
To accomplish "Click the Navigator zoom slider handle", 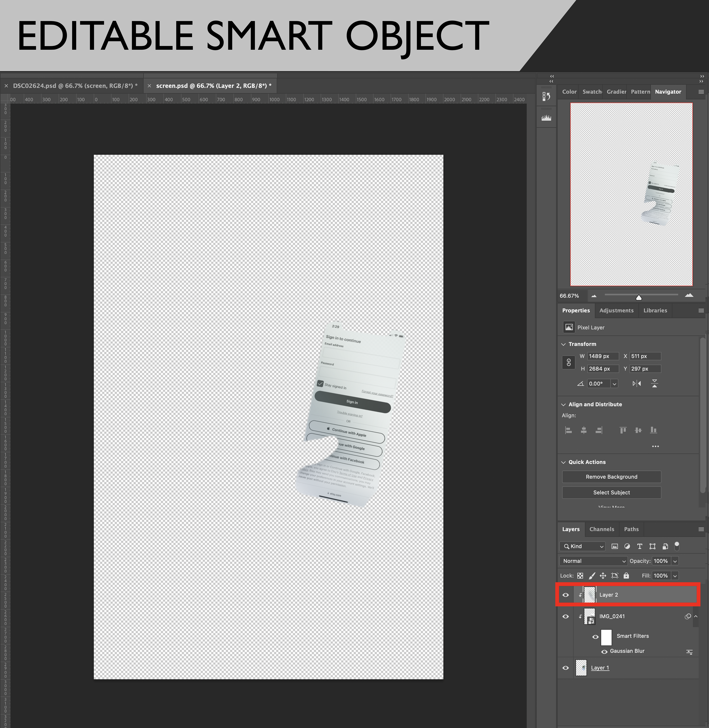I will tap(639, 297).
